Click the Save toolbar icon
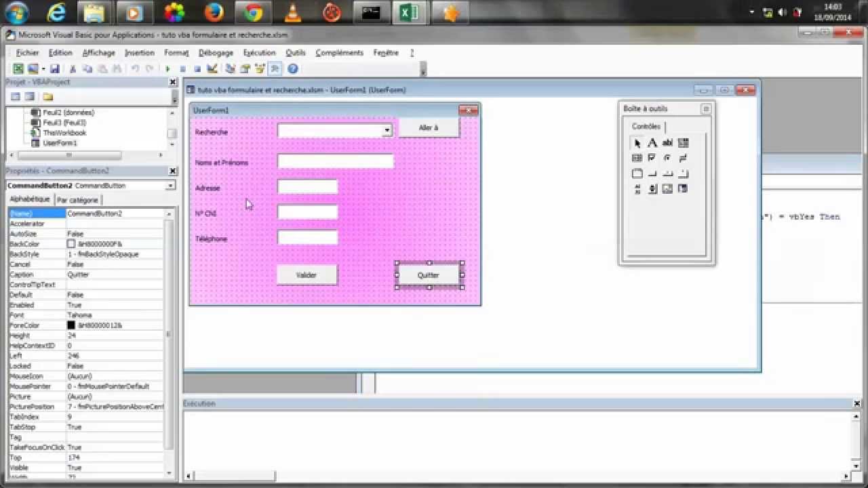This screenshot has width=868, height=488. click(x=54, y=68)
